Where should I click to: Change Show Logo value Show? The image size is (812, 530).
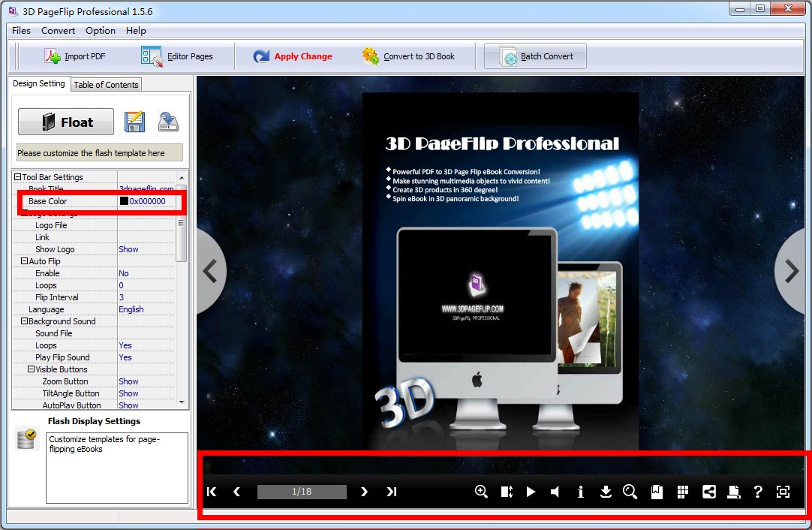click(128, 249)
